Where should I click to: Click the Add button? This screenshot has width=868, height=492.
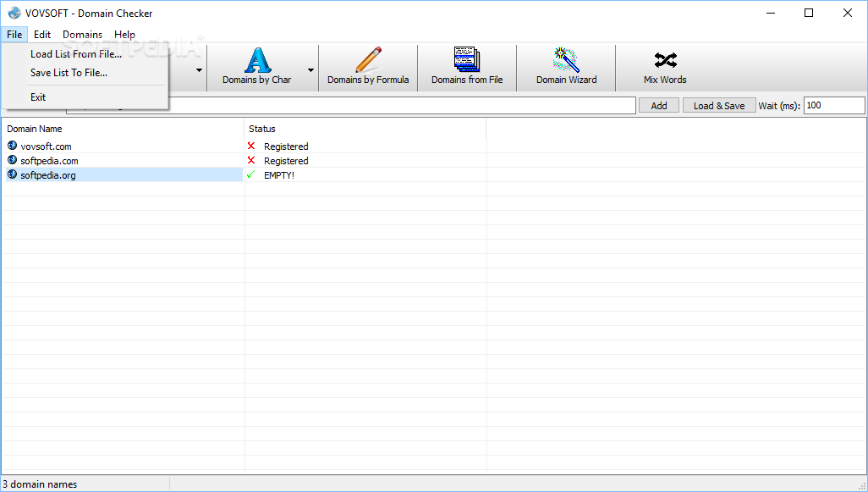659,105
